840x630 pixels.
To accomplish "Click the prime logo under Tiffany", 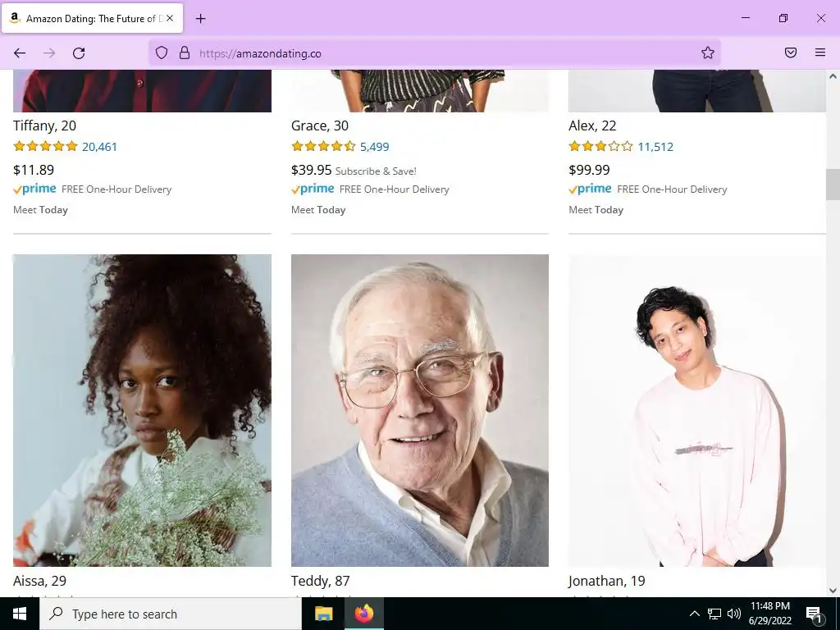I will (34, 189).
